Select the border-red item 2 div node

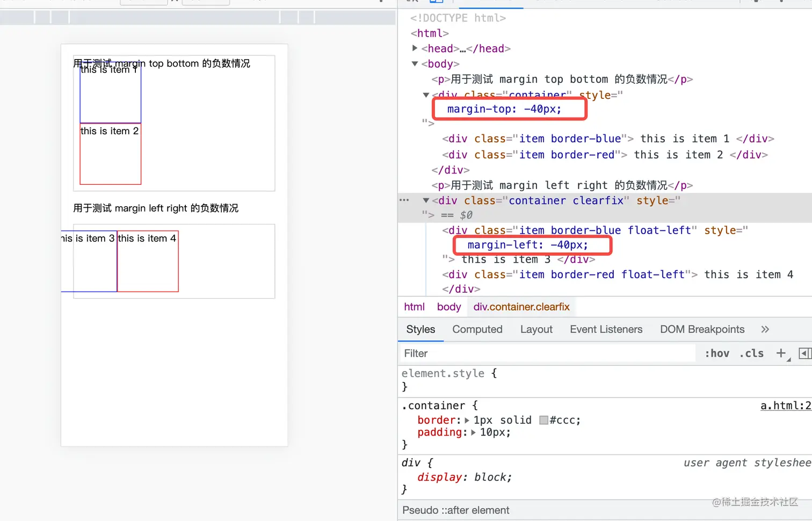pyautogui.click(x=605, y=155)
